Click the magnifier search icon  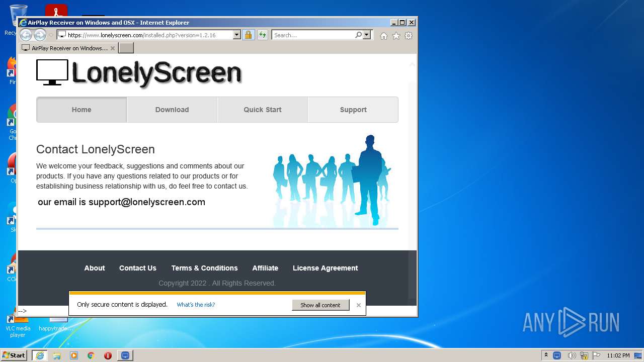(358, 35)
